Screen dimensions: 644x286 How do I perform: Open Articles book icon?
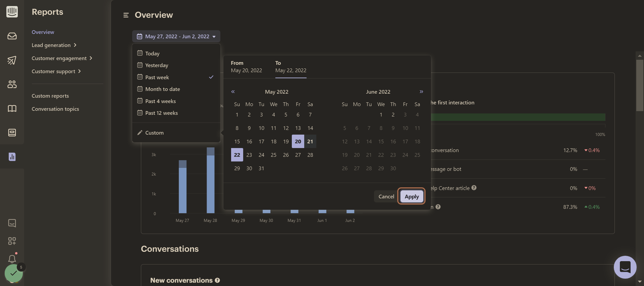tap(12, 108)
